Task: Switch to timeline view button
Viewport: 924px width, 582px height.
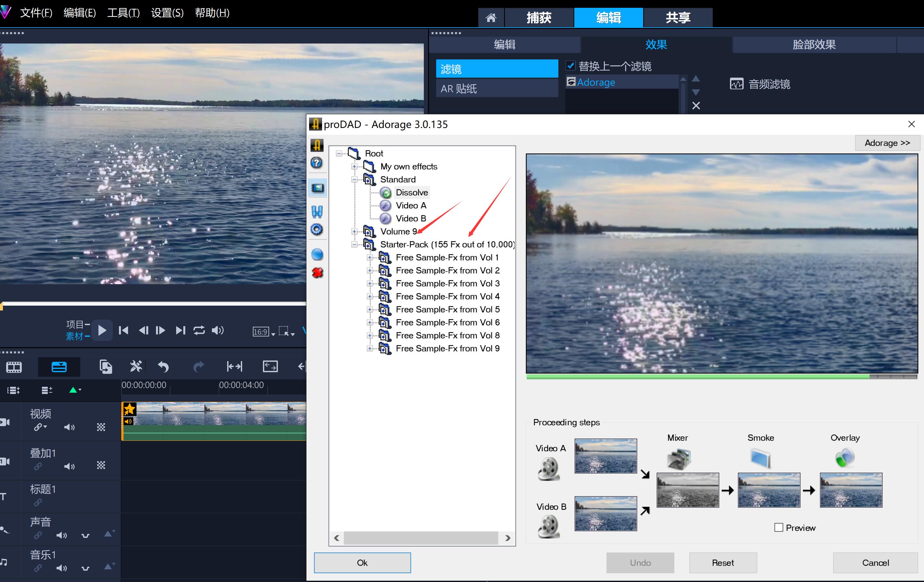Action: pyautogui.click(x=59, y=367)
